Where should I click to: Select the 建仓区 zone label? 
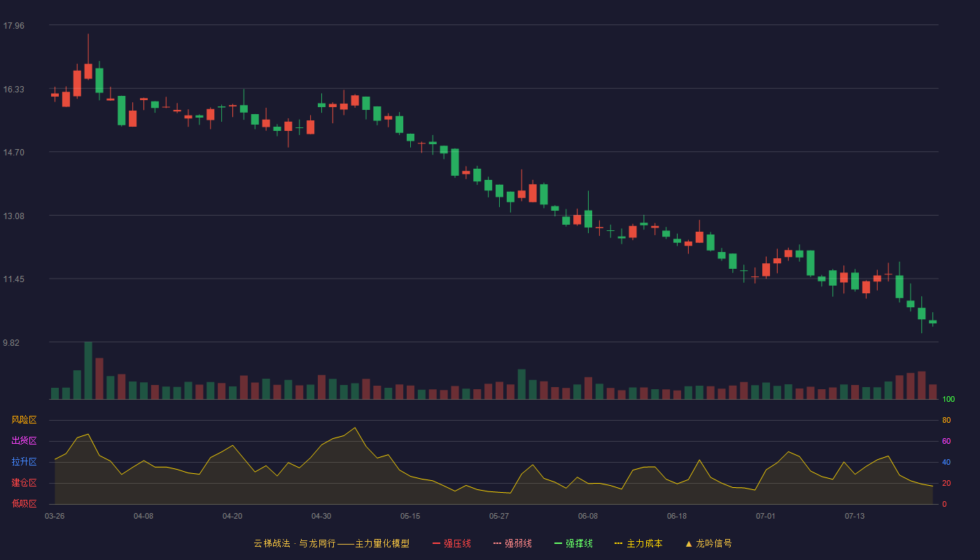[24, 483]
